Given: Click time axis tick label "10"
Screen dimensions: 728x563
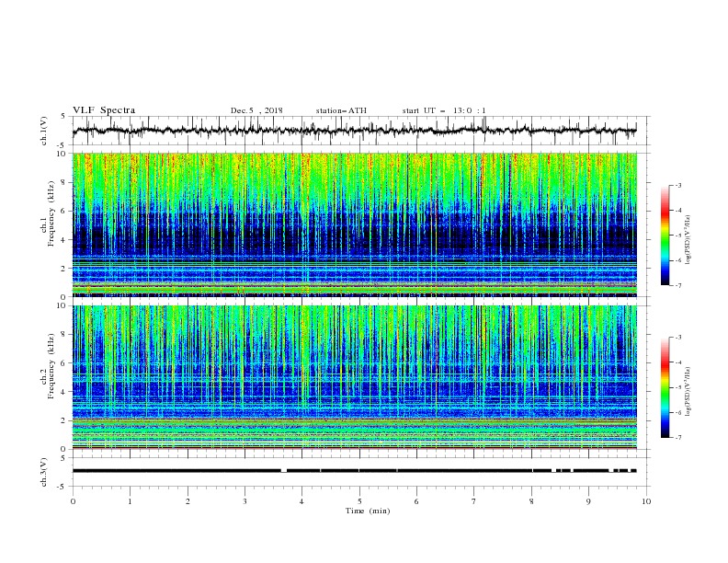Looking at the screenshot, I should click(x=646, y=501).
